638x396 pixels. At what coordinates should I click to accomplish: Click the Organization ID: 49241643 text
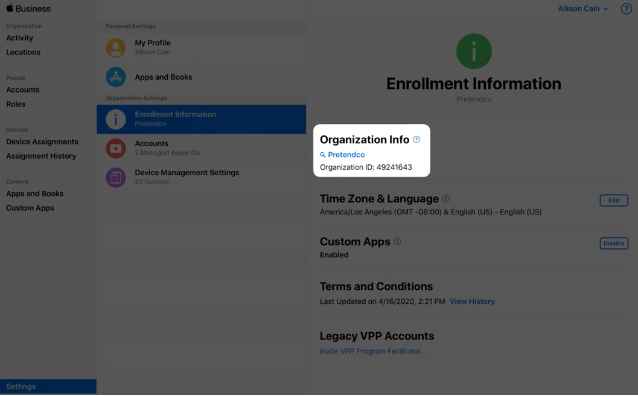coord(366,167)
